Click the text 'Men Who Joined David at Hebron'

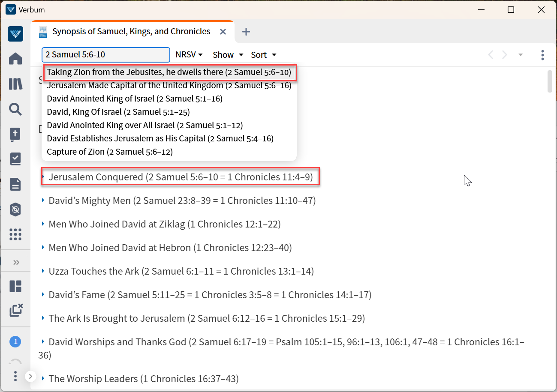[x=120, y=248]
